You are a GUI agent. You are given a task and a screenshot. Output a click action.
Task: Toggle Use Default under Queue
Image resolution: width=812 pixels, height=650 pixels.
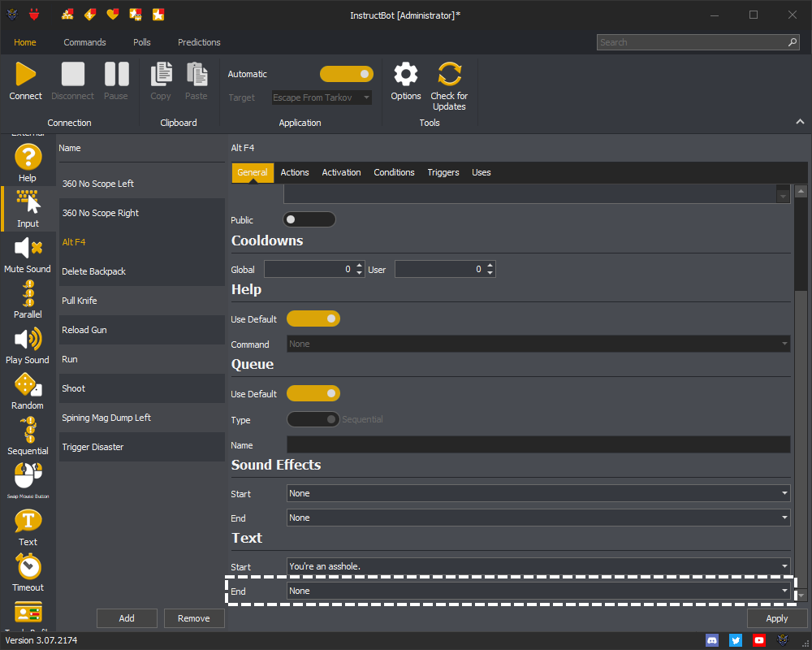313,393
